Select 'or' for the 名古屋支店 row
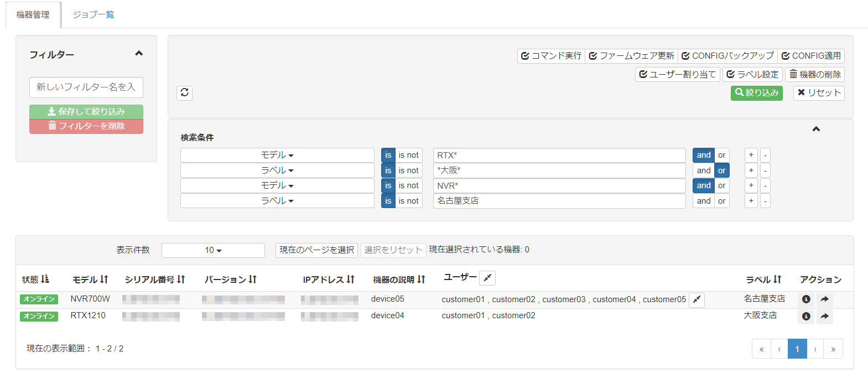Image resolution: width=868 pixels, height=378 pixels. 721,201
